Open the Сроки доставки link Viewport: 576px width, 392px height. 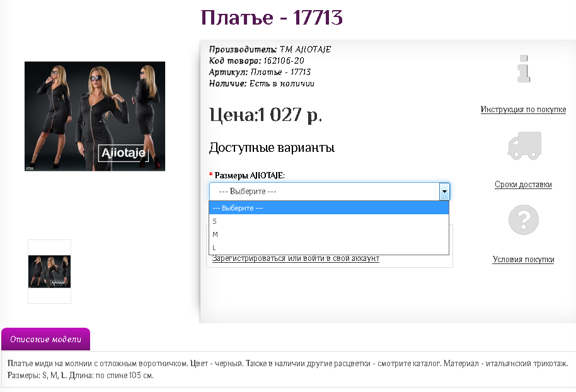coord(523,185)
